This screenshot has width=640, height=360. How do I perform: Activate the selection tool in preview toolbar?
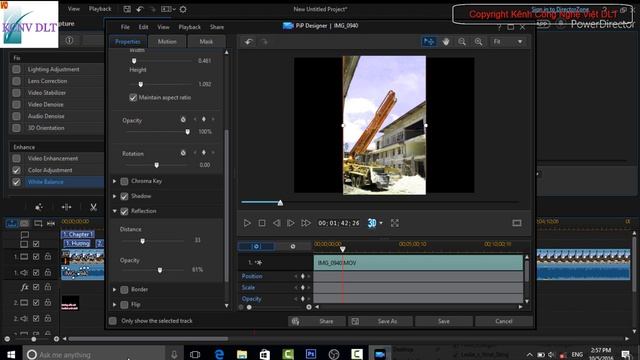pos(429,42)
